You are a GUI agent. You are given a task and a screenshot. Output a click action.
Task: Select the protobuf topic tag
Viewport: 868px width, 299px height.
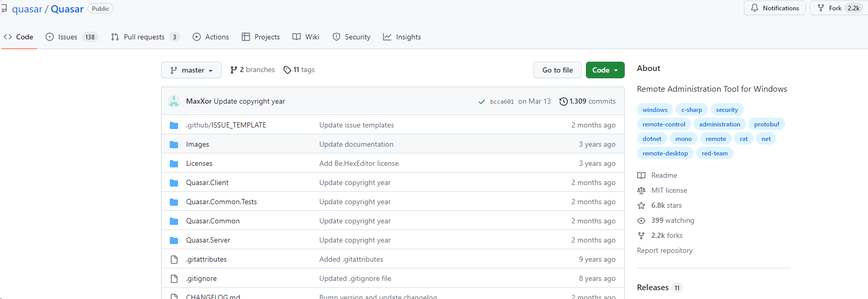(767, 124)
